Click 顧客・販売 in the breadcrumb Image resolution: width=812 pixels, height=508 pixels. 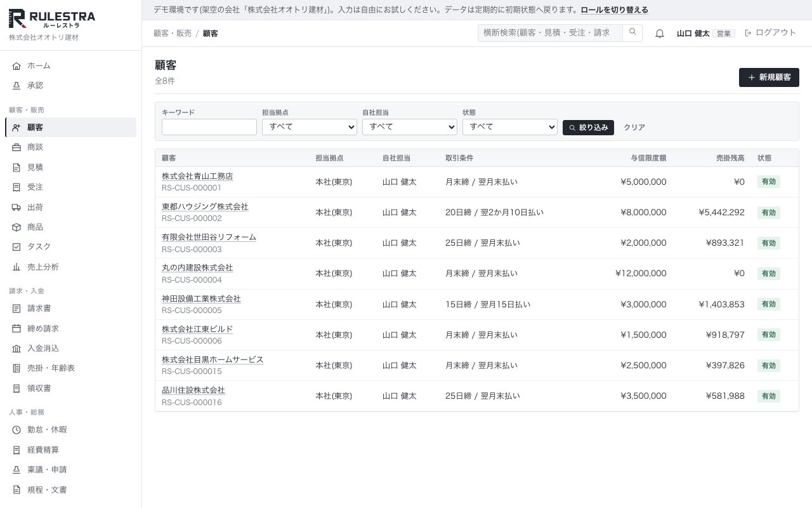173,34
